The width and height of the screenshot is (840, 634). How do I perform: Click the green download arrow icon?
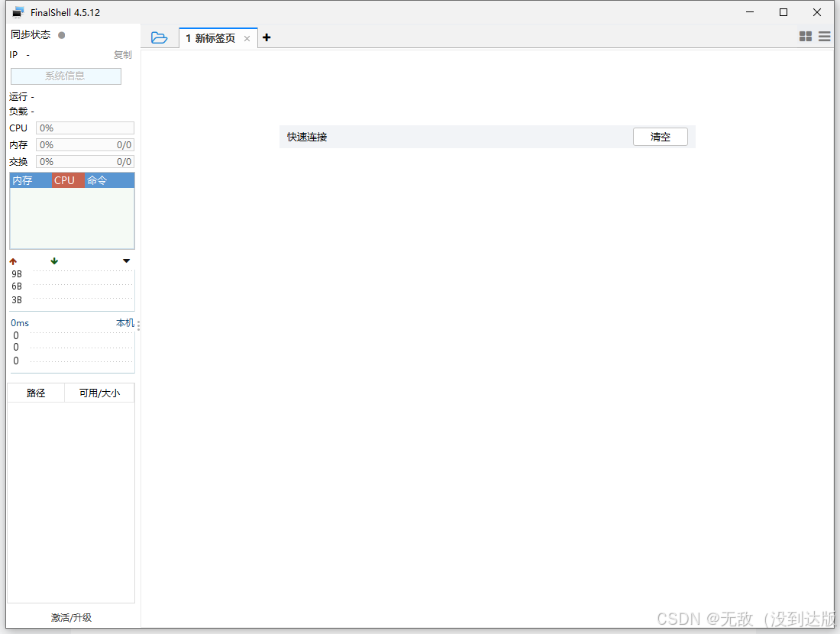(x=54, y=261)
